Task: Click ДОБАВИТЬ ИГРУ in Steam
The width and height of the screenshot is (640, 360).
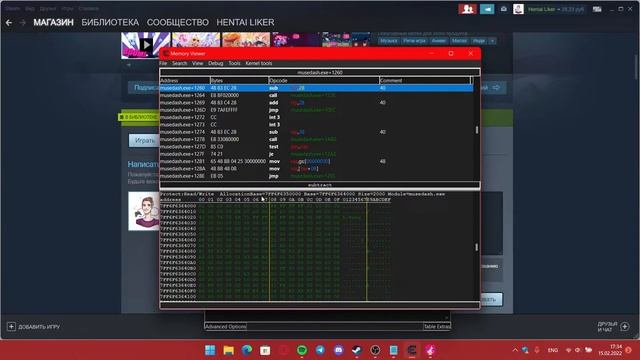Action: coord(33,327)
